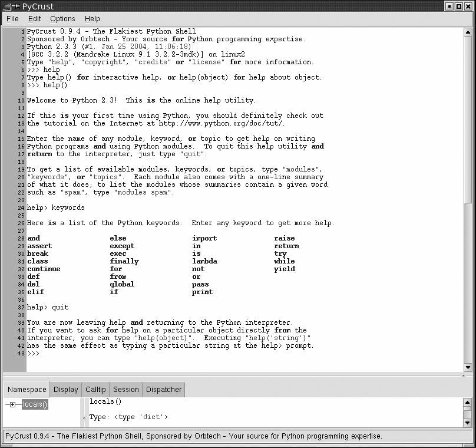476x448 pixels.
Task: Click the shell scrollbar down arrow
Action: (x=468, y=367)
